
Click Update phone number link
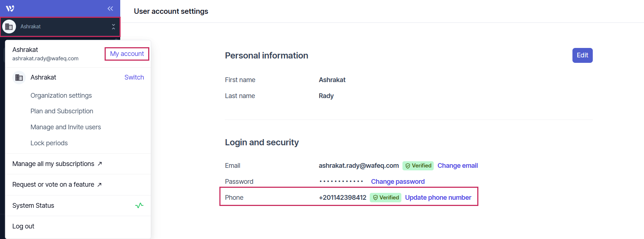[438, 198]
